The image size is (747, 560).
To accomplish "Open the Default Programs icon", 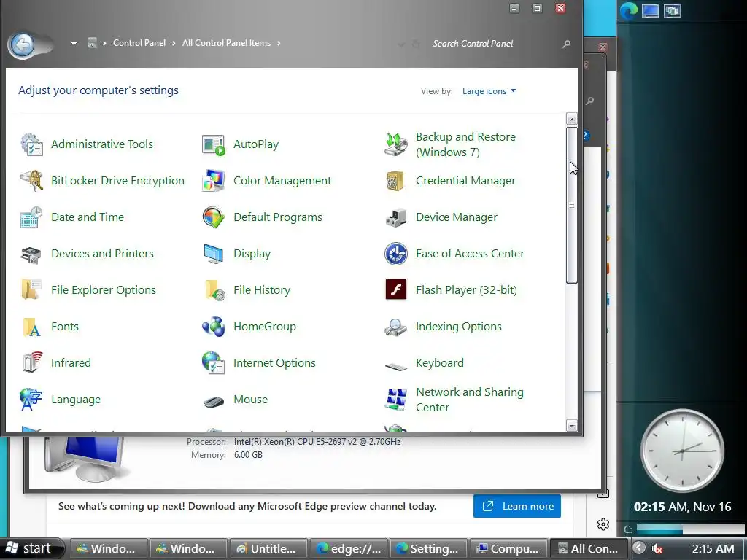I will (214, 217).
